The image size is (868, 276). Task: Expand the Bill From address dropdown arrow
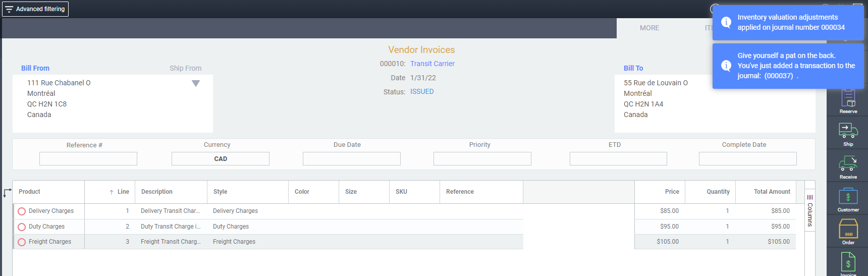pyautogui.click(x=196, y=83)
